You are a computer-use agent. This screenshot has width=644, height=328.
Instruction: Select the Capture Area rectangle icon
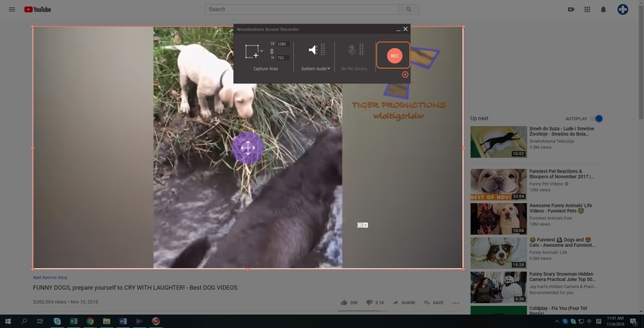point(252,52)
